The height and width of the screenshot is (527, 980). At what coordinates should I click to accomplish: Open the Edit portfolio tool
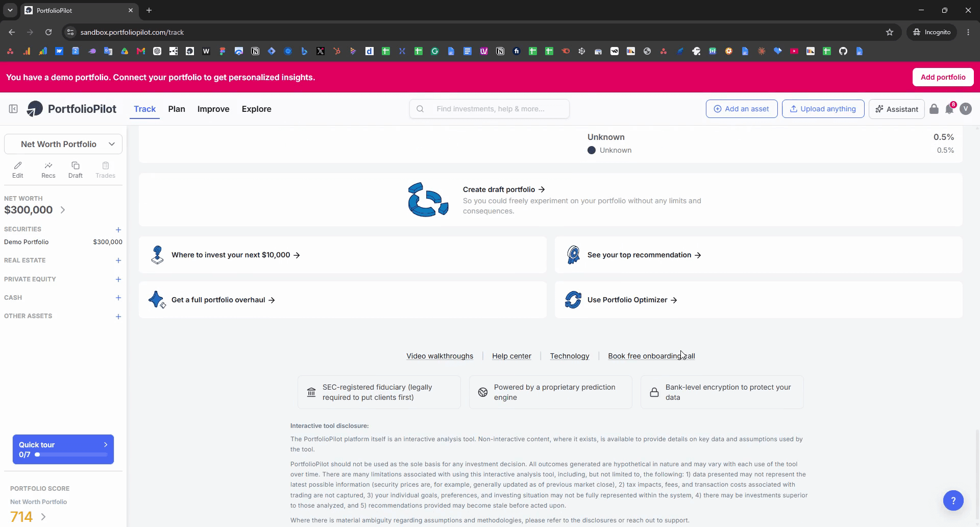point(18,170)
